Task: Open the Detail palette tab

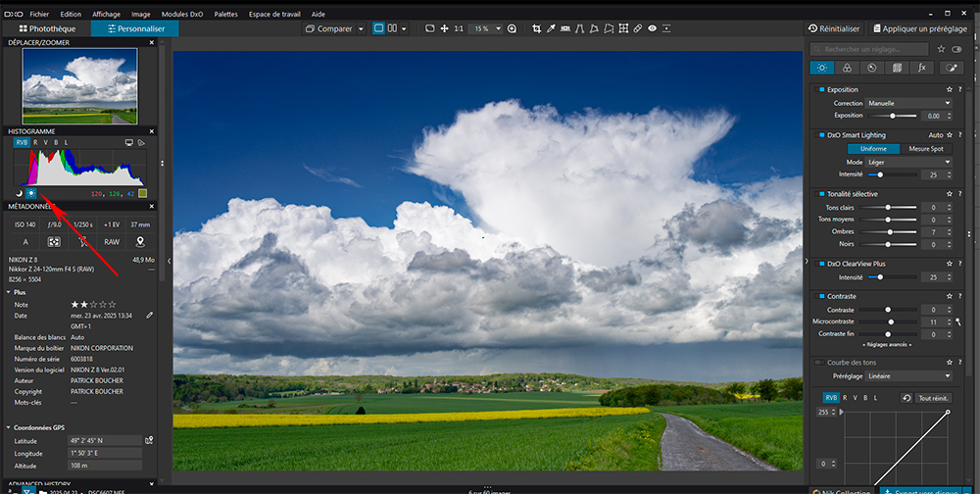Action: [872, 69]
